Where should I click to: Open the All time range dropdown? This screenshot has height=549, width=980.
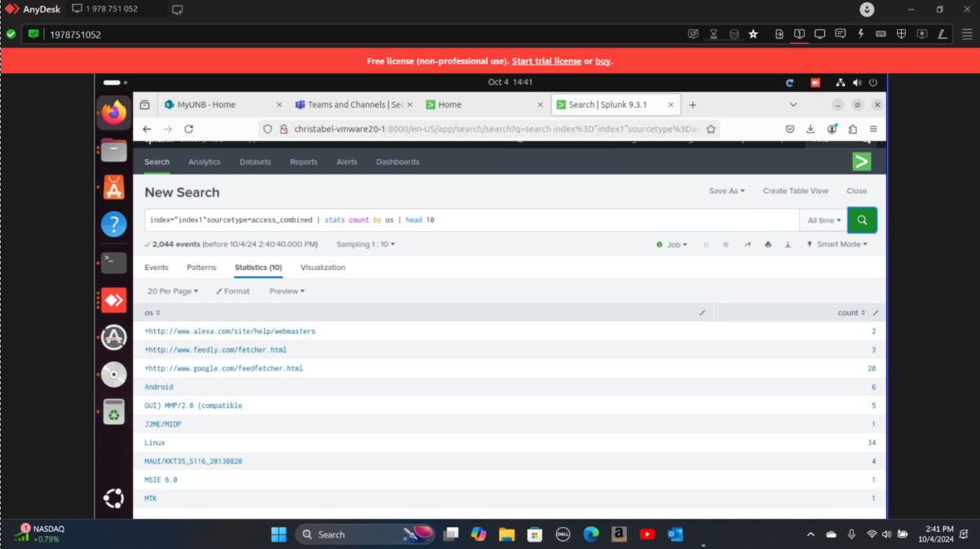coord(823,220)
